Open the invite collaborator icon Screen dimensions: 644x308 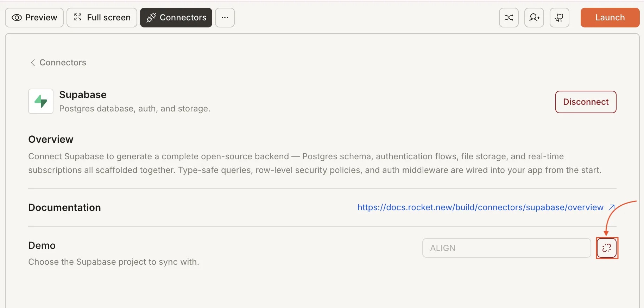(x=534, y=18)
